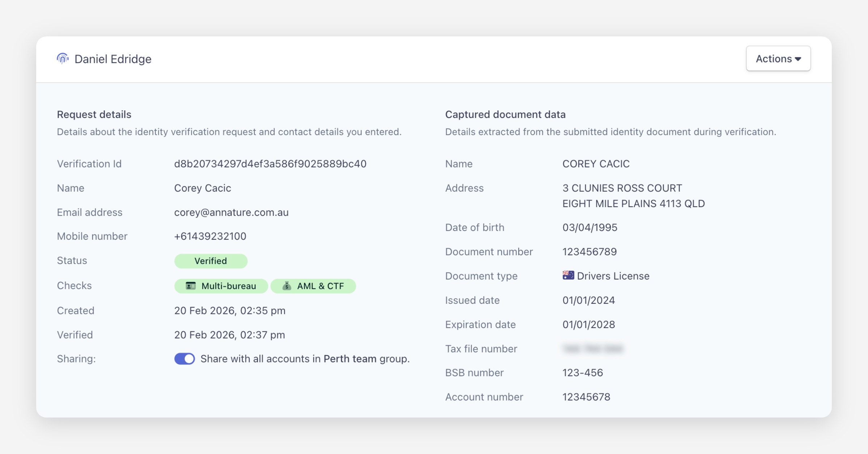Click the Australian flag icon next to Drivers License
Image resolution: width=868 pixels, height=454 pixels.
568,276
